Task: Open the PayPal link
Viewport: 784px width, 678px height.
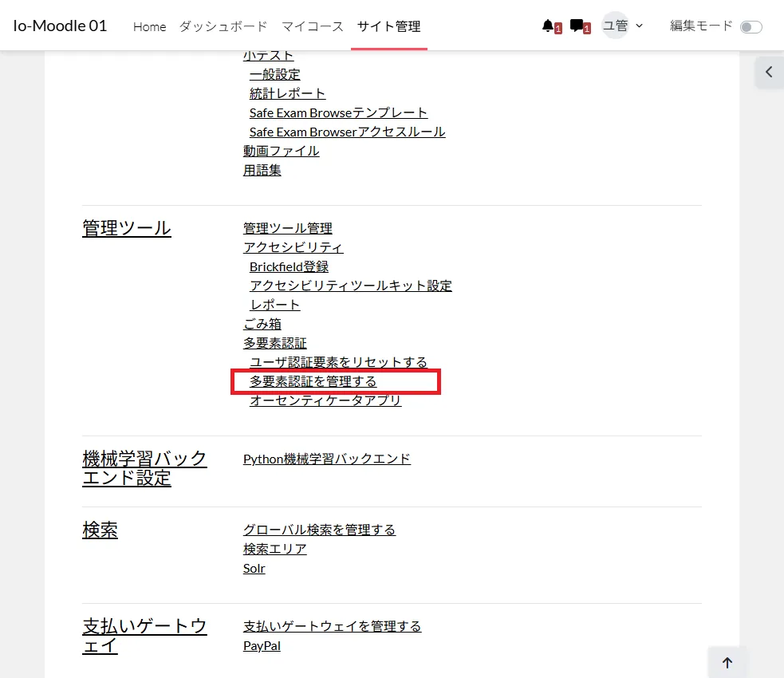Action: [262, 646]
